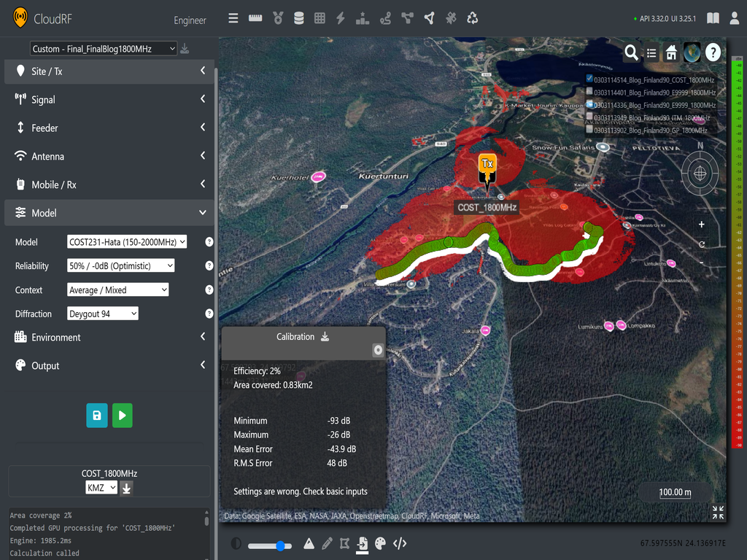
Task: Click the blue save icon button
Action: point(96,416)
